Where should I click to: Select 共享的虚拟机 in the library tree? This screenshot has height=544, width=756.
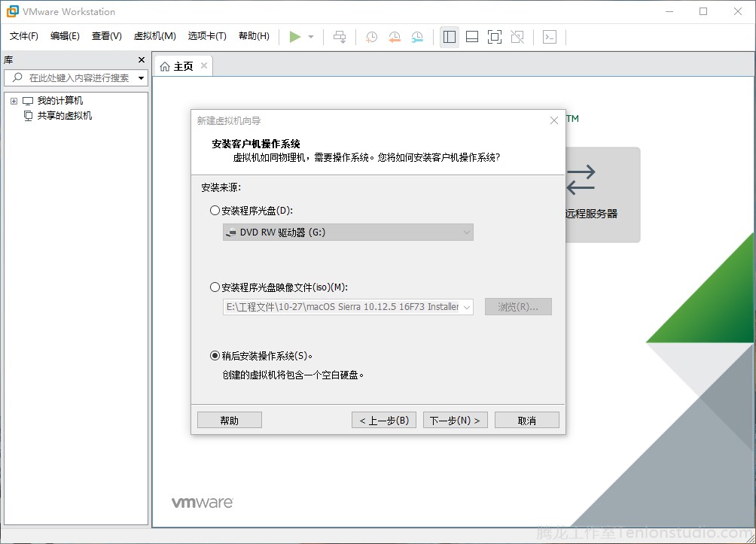(65, 116)
